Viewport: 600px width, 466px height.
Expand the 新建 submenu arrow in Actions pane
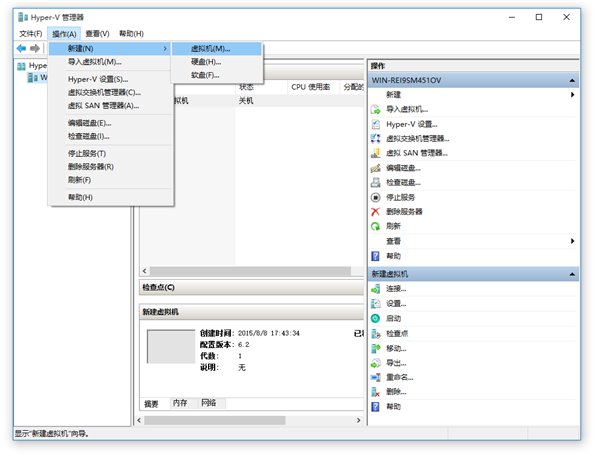pyautogui.click(x=572, y=95)
